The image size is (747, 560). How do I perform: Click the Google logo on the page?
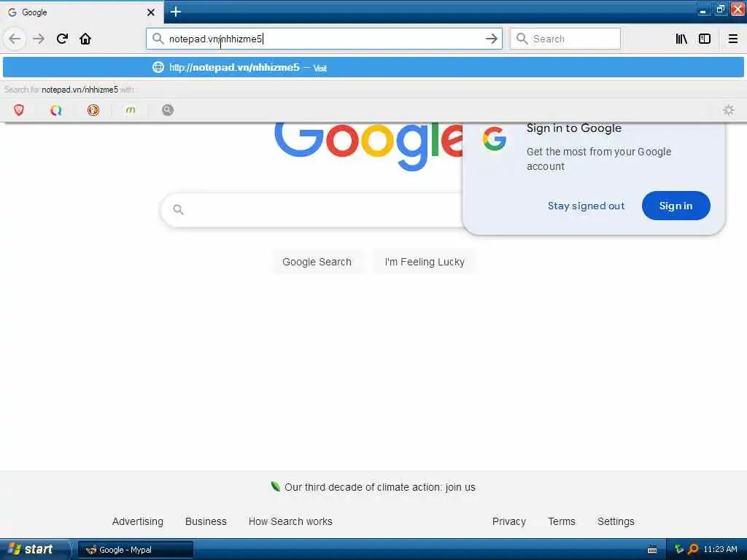(x=368, y=145)
